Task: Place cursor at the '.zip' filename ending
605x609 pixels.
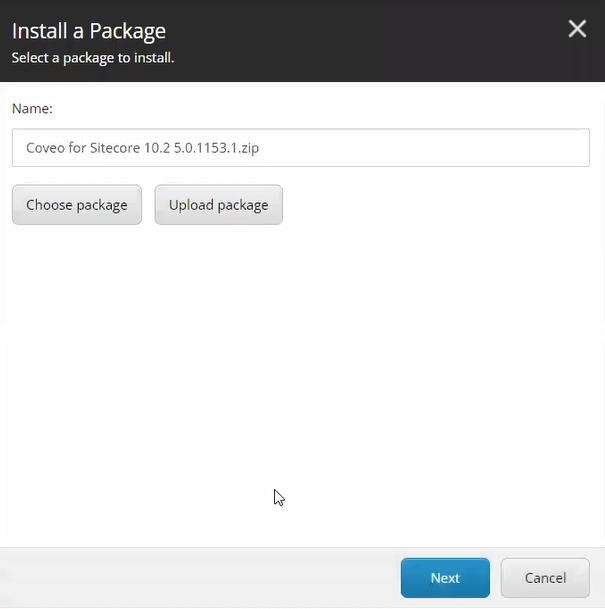Action: [x=248, y=148]
